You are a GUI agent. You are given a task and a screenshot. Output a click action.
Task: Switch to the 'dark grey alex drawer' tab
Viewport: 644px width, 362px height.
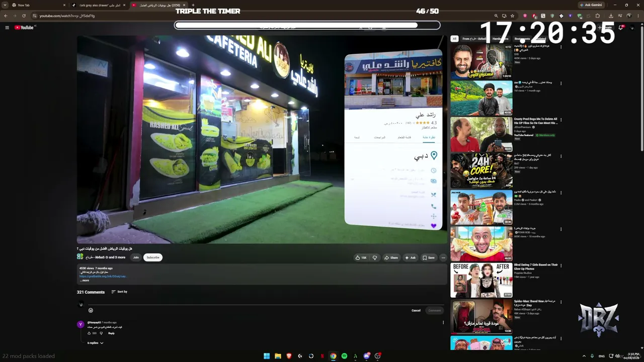tap(99, 5)
